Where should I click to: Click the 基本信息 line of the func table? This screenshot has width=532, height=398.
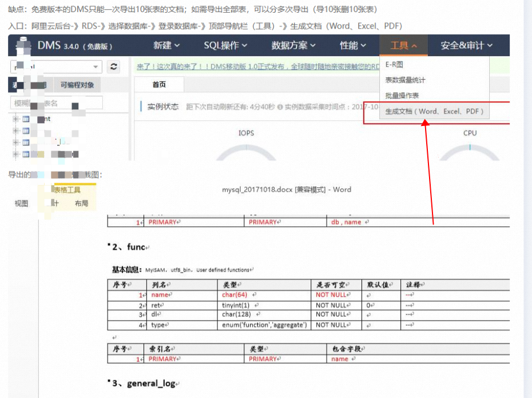tap(183, 270)
